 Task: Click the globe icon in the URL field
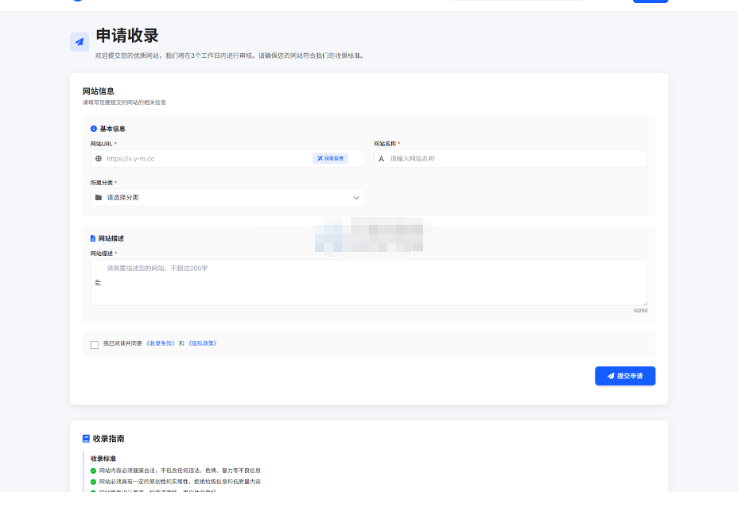point(98,158)
